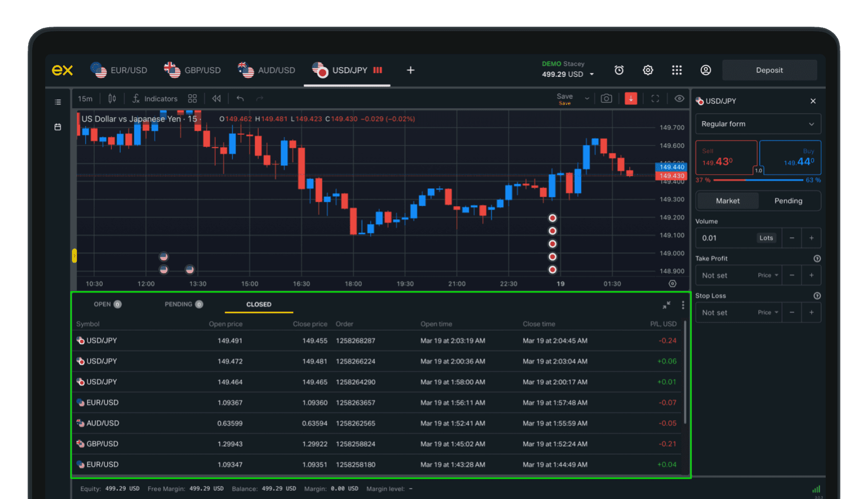Screen dimensions: 868x499
Task: Select the GBP/USD instrument tab
Action: 193,70
